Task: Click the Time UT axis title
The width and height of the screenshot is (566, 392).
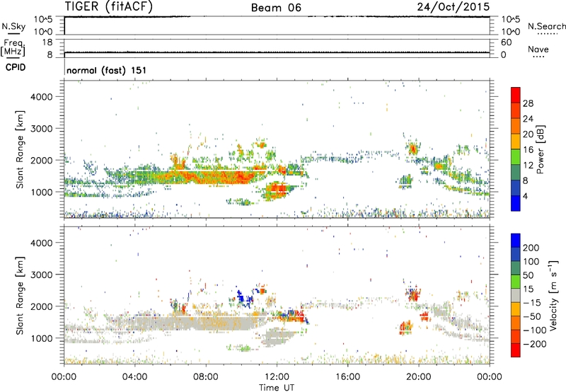Action: pos(277,387)
